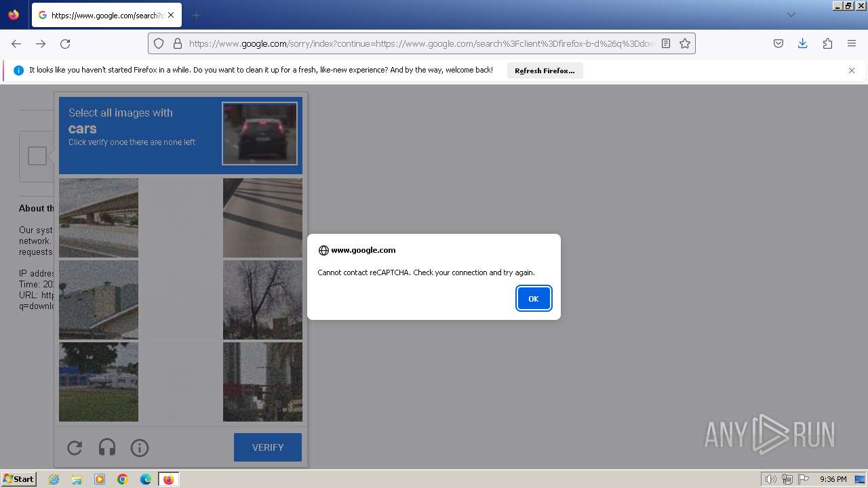This screenshot has width=868, height=488.
Task: Open network status tray icon
Action: tap(787, 479)
